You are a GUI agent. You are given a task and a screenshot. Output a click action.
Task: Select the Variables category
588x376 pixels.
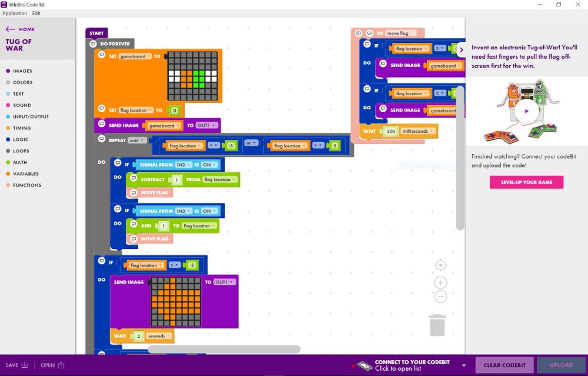point(26,174)
